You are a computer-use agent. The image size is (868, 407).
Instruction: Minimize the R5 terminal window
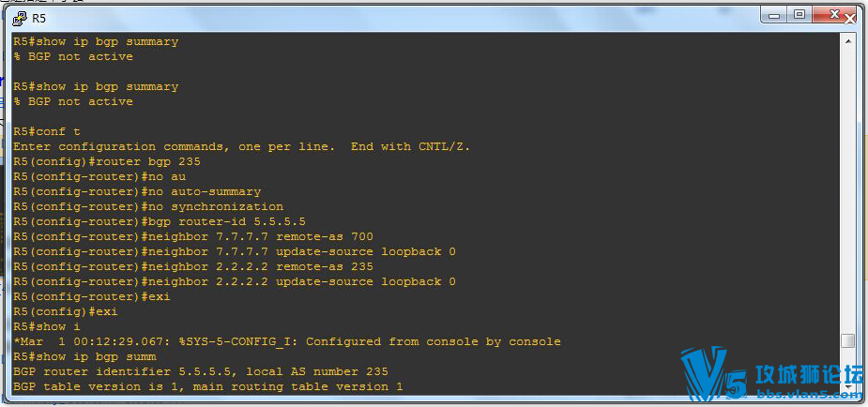pos(774,16)
